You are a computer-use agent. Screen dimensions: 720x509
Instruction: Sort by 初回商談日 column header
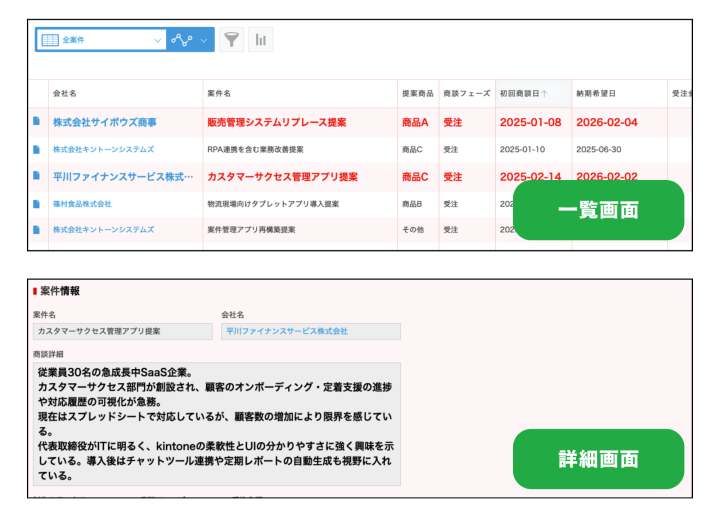point(523,93)
